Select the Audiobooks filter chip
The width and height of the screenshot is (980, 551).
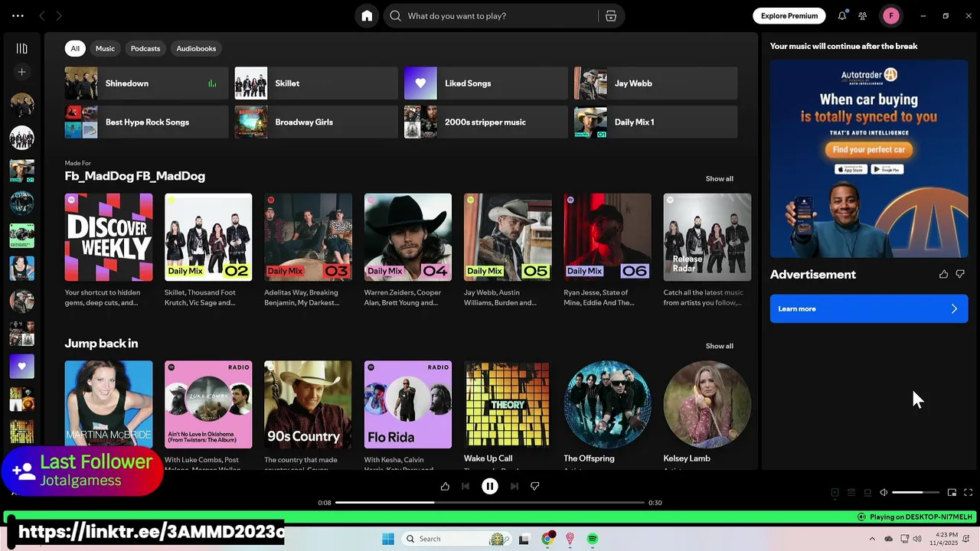[x=196, y=48]
